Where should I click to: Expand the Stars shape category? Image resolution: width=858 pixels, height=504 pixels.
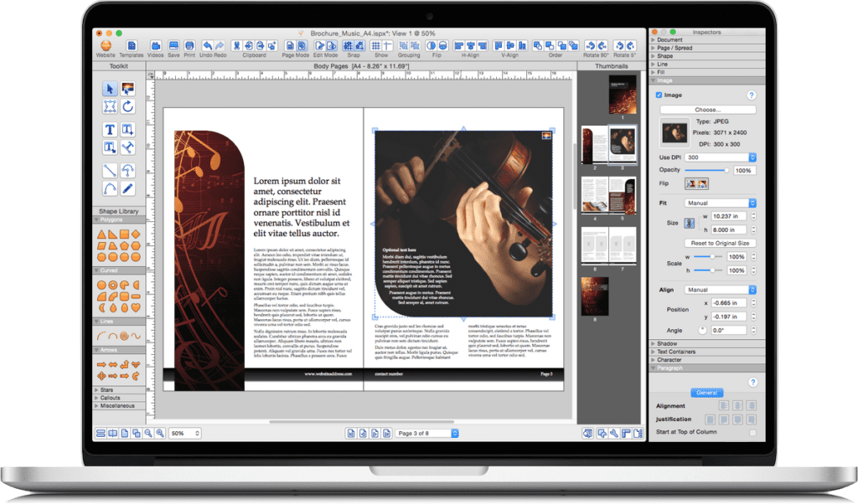[x=106, y=389]
